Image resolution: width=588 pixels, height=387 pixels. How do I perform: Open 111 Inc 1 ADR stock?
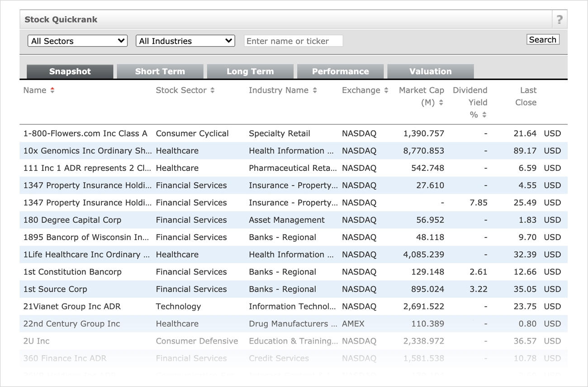88,168
